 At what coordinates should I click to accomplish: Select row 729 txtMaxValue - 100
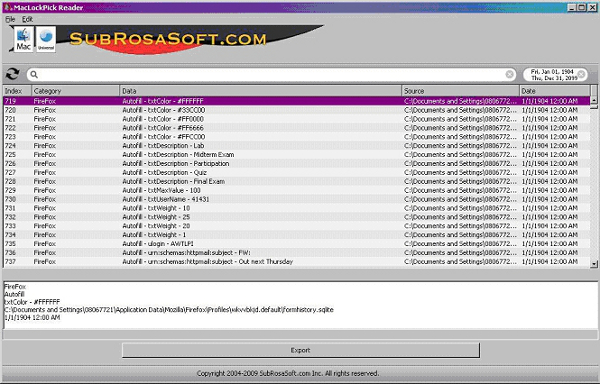297,190
